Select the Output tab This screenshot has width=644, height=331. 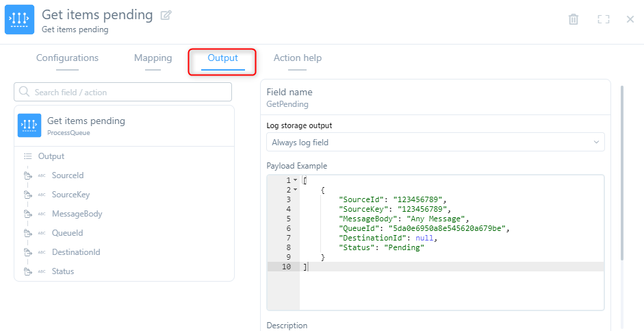pos(222,58)
